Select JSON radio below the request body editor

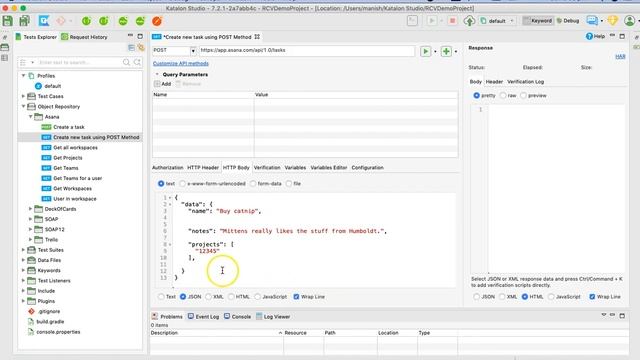(x=183, y=297)
